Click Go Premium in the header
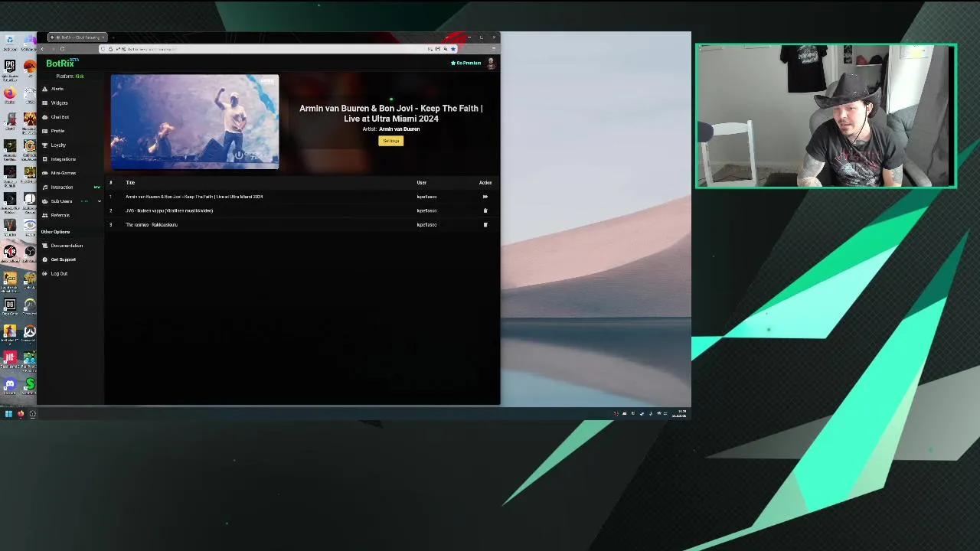980x551 pixels. [466, 63]
